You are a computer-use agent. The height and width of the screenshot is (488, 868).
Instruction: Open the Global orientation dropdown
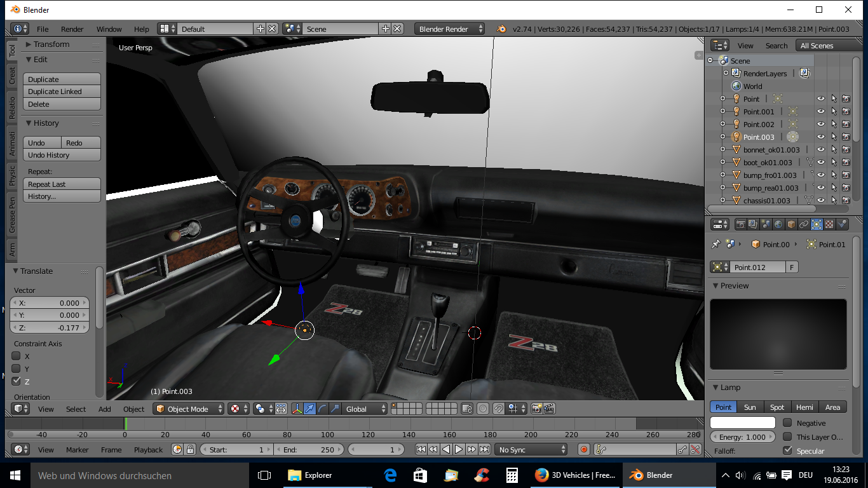365,409
